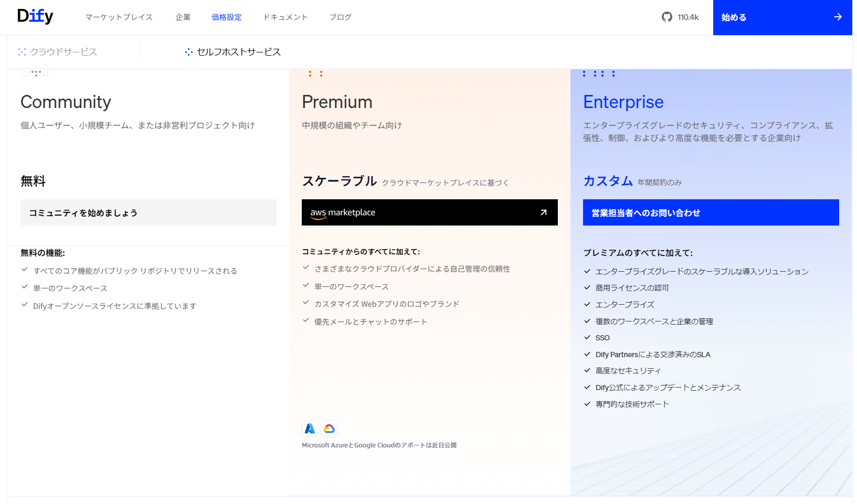The height and width of the screenshot is (504, 857).
Task: Click the aws logo in the marketplace button
Action: point(318,213)
